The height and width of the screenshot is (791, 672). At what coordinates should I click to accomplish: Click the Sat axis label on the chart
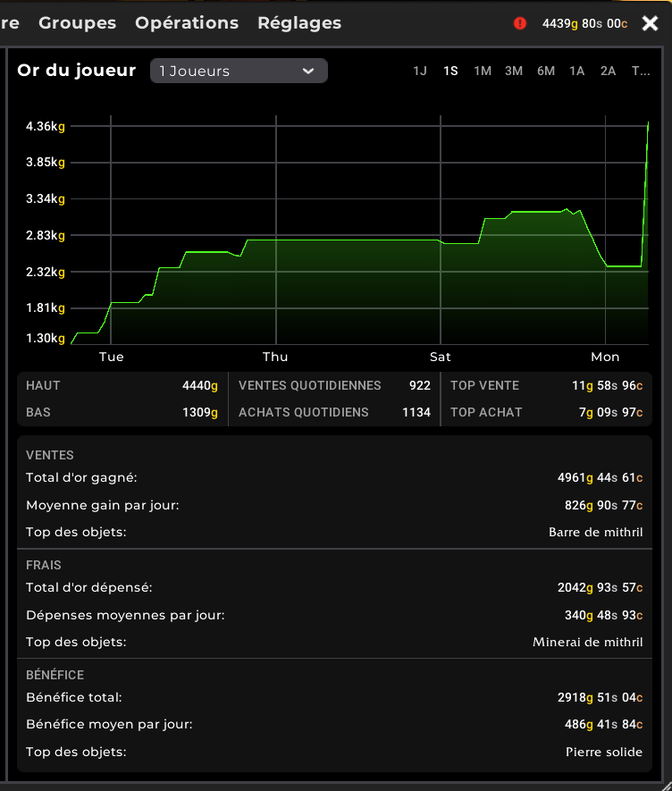[441, 358]
